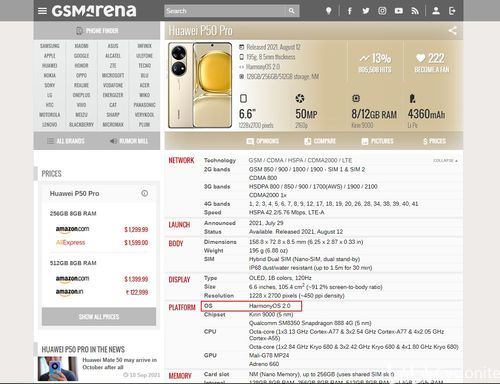
Task: Open the hamburger menu icon
Action: pyautogui.click(x=42, y=11)
